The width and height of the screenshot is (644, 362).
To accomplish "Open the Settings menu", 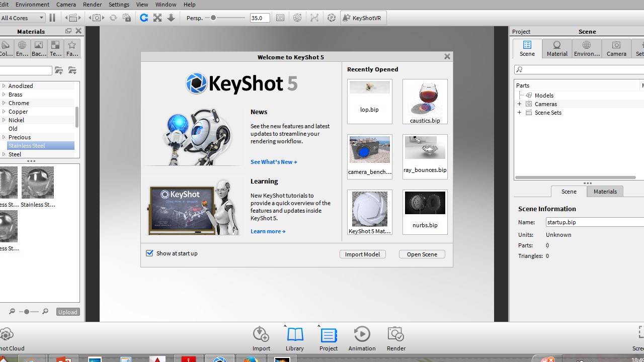I will point(119,5).
